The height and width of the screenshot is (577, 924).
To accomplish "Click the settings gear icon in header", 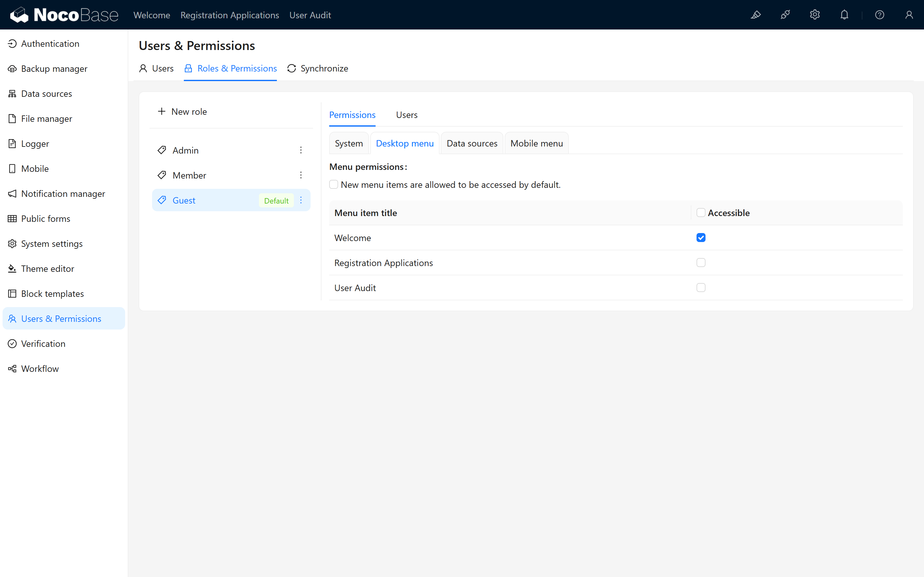I will coord(814,15).
